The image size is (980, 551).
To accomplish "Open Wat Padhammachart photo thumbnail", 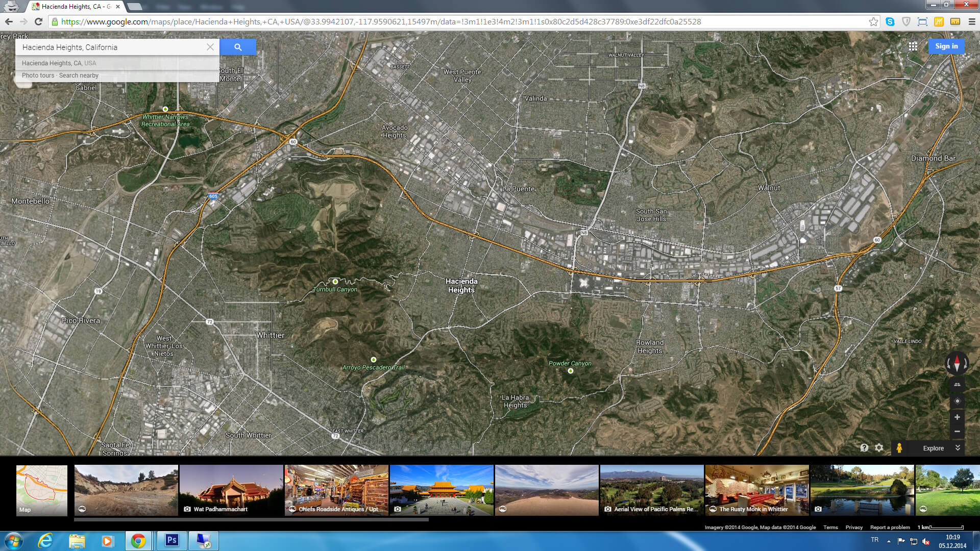I will [x=231, y=490].
